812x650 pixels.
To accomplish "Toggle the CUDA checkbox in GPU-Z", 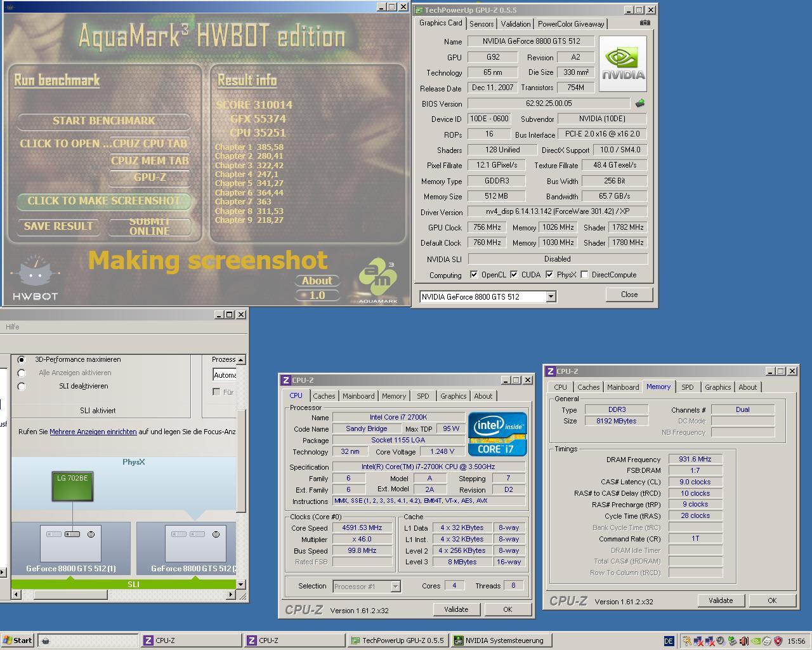I will point(514,275).
